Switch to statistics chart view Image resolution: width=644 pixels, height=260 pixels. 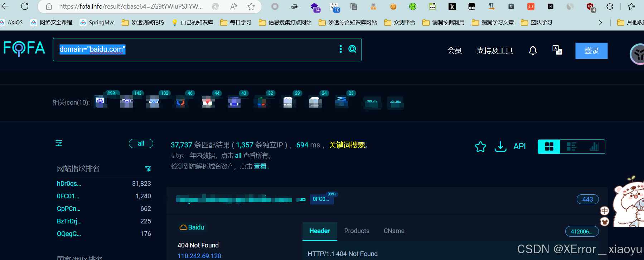tap(594, 146)
